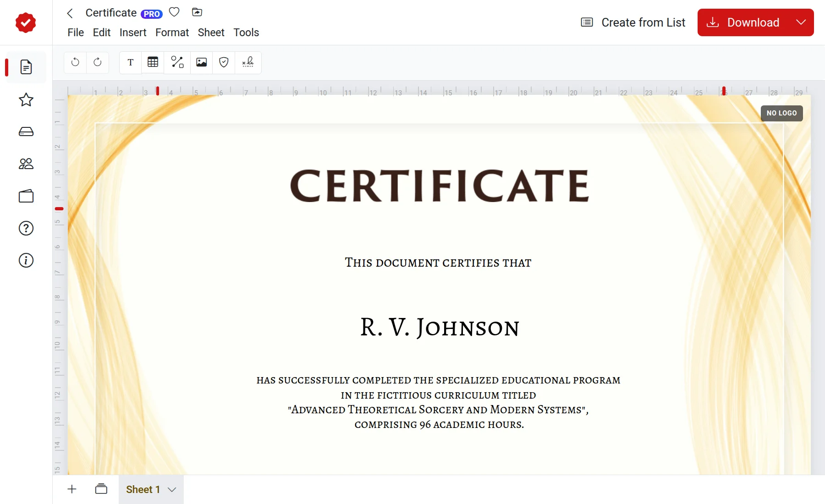Open the Insert menu
This screenshot has width=825, height=504.
click(133, 33)
